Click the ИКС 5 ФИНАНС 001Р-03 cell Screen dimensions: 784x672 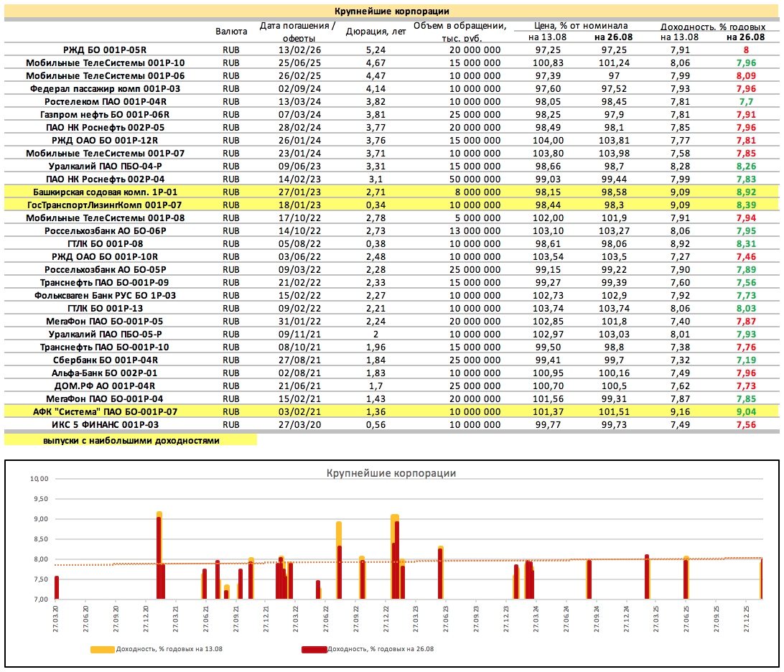tap(105, 424)
